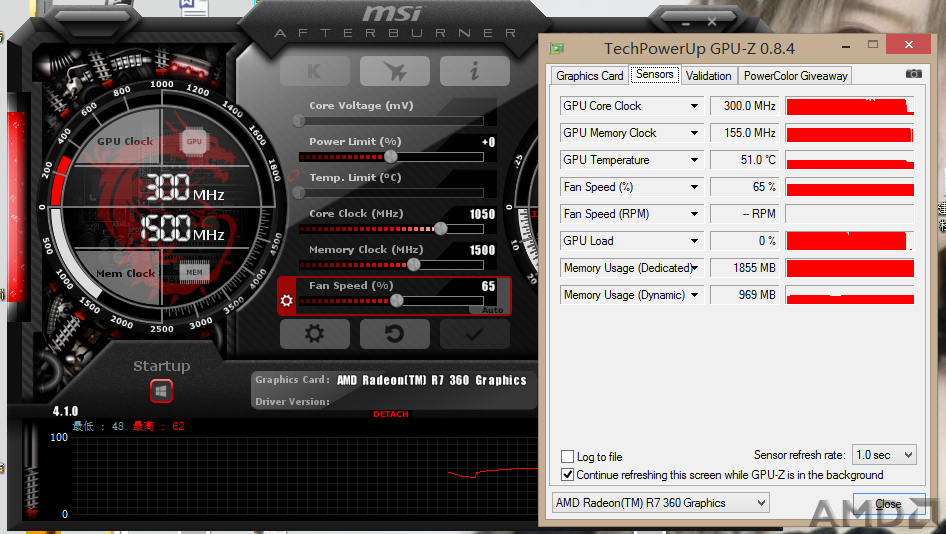Click the Core Voltage slider handle
The height and width of the screenshot is (534, 946).
click(x=299, y=121)
